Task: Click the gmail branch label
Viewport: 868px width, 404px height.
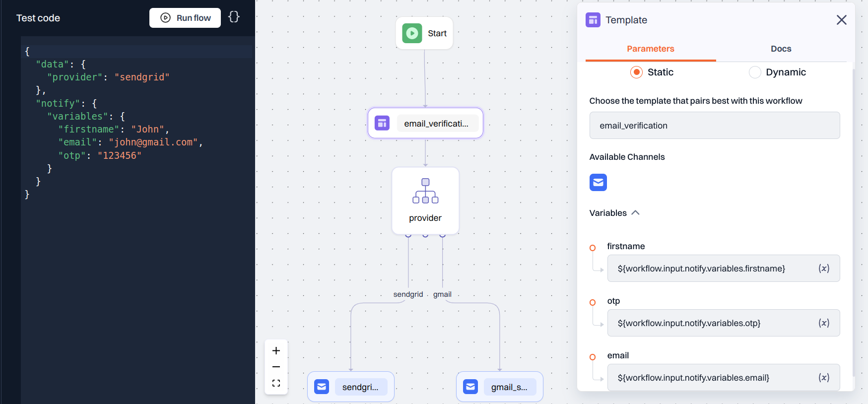Action: 442,294
